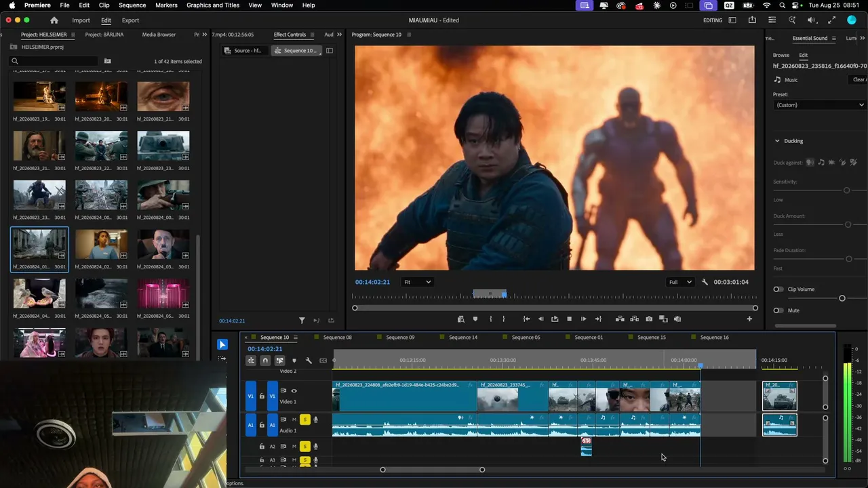
Task: Switch to Sequence 08 tab
Action: 337,338
